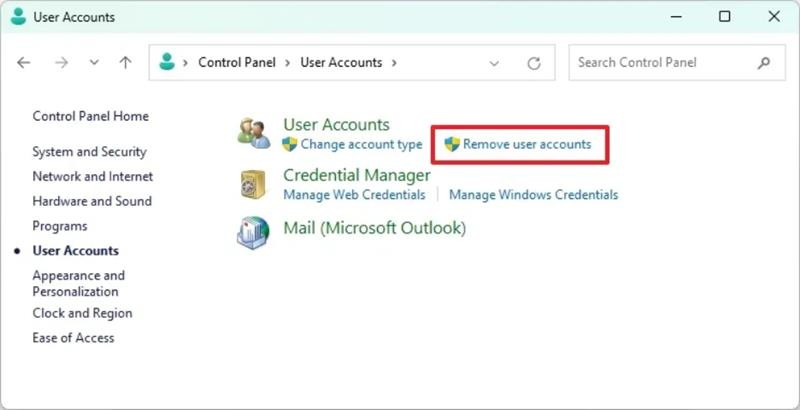Click shield icon beside Change account type
This screenshot has width=800, height=410.
click(x=290, y=144)
